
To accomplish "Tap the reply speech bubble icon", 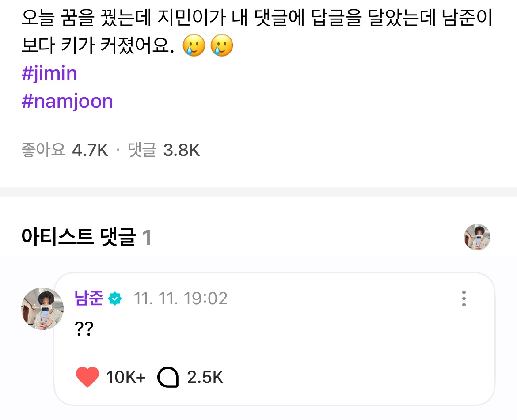I will point(168,378).
